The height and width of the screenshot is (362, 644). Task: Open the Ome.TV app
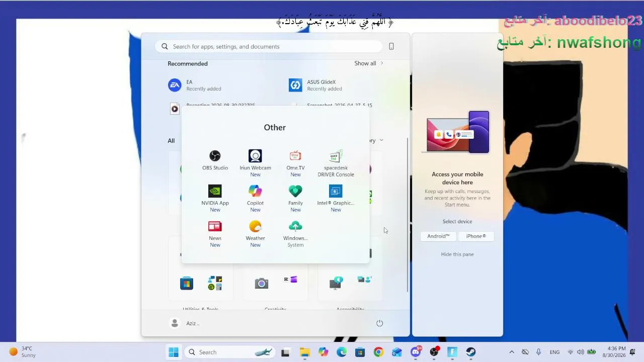pos(295,163)
